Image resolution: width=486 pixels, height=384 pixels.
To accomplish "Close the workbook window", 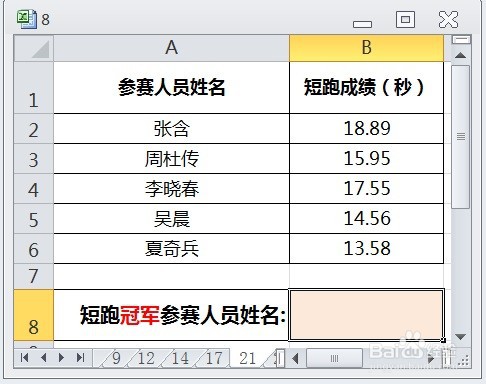I will tap(448, 19).
